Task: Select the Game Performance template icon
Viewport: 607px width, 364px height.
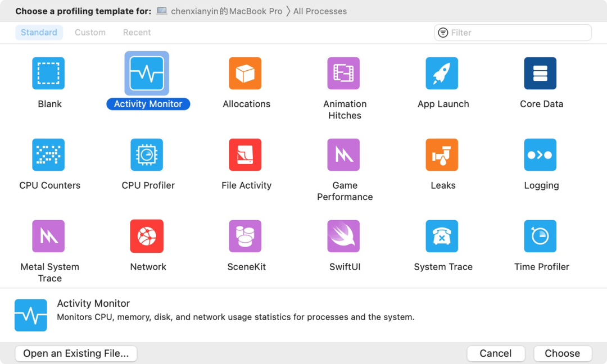Action: tap(343, 154)
